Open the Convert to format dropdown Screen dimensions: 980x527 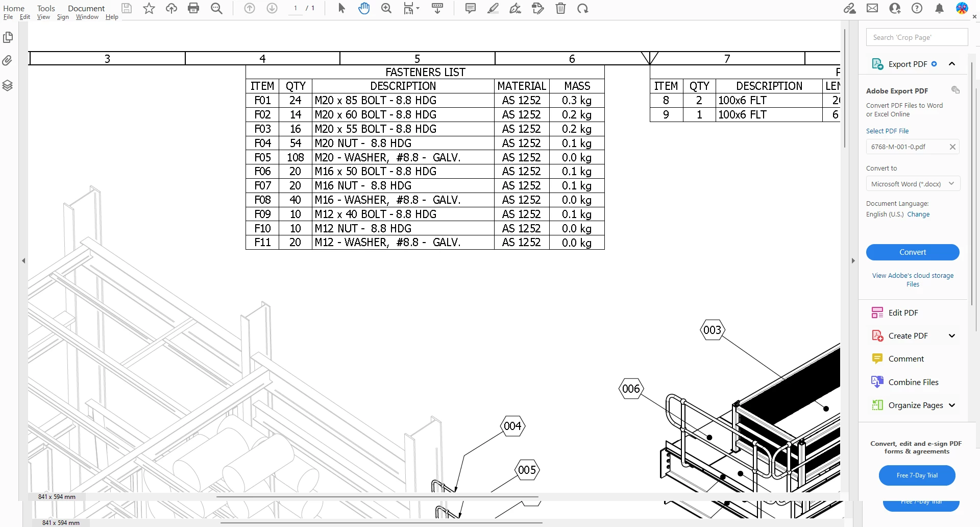click(x=913, y=184)
